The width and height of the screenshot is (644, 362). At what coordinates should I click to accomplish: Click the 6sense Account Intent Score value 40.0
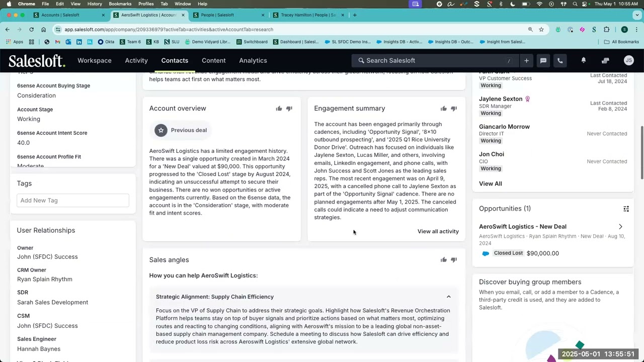click(x=23, y=143)
